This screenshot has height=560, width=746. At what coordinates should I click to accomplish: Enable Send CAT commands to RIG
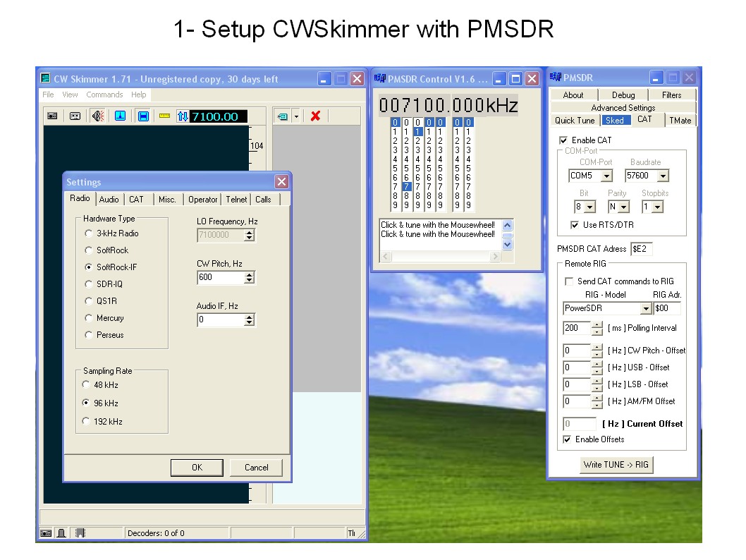(568, 281)
